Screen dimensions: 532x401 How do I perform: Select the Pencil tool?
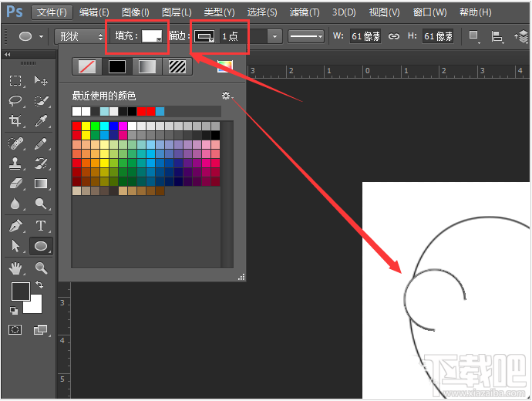click(41, 143)
